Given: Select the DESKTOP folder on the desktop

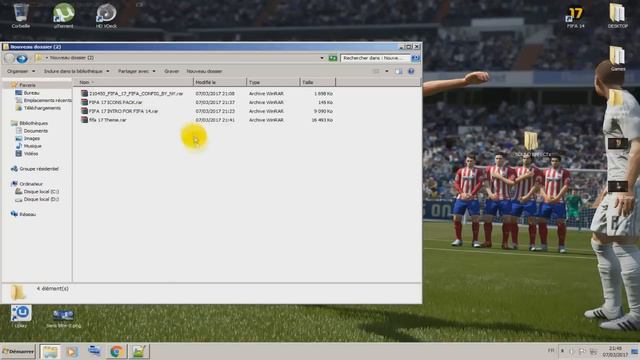Looking at the screenshot, I should (x=617, y=16).
